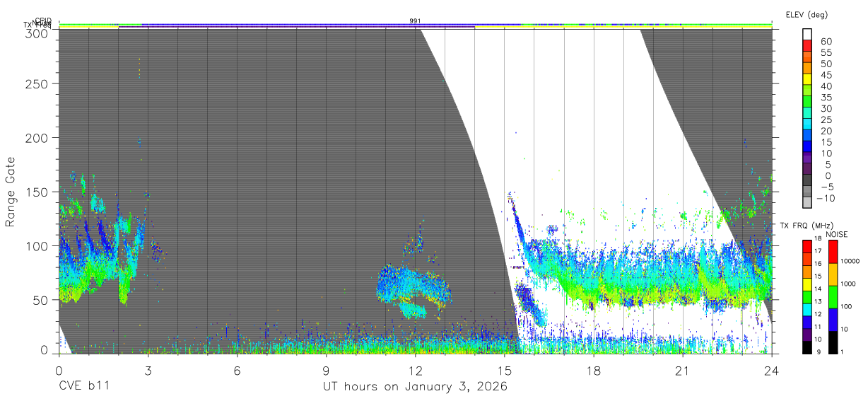Click the '24' hour tick on the time axis
The width and height of the screenshot is (868, 401).
click(x=771, y=371)
